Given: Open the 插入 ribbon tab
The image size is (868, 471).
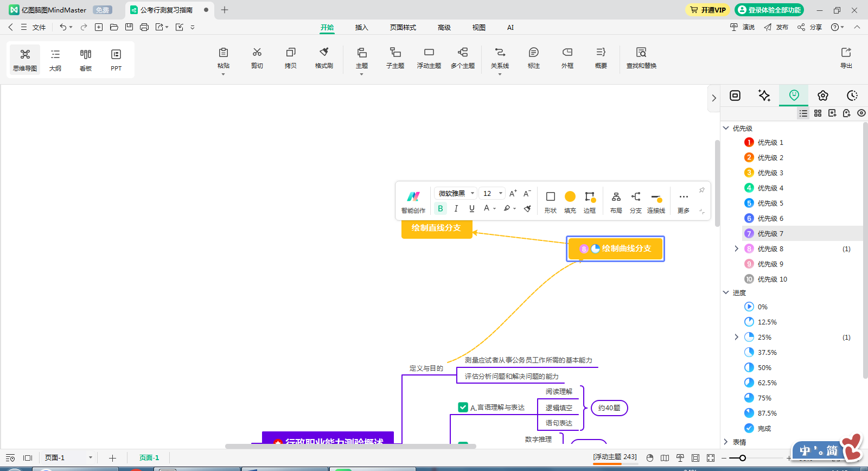Looking at the screenshot, I should pos(361,27).
